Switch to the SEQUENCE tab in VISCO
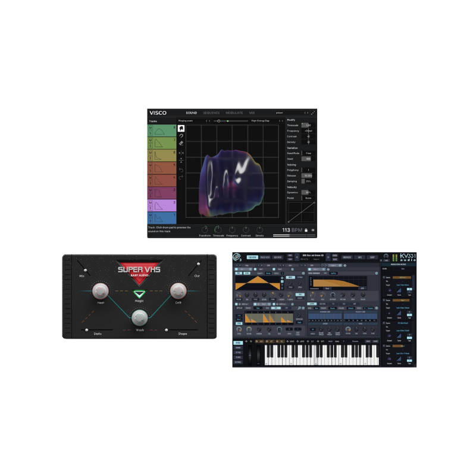Viewport: 476px width, 476px height. click(x=212, y=112)
